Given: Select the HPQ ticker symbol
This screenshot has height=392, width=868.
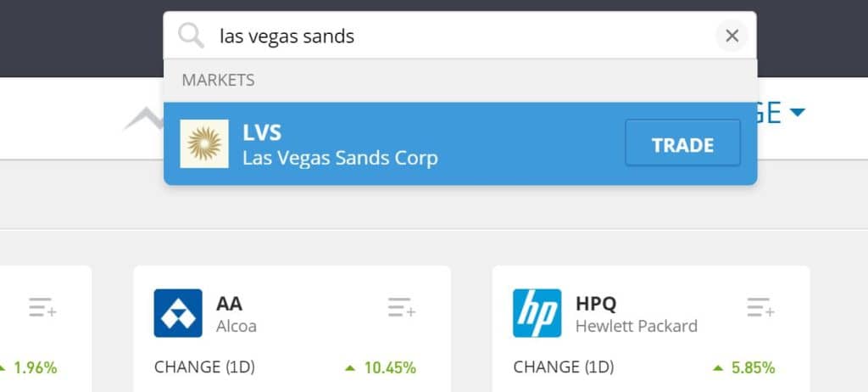Looking at the screenshot, I should tap(596, 303).
